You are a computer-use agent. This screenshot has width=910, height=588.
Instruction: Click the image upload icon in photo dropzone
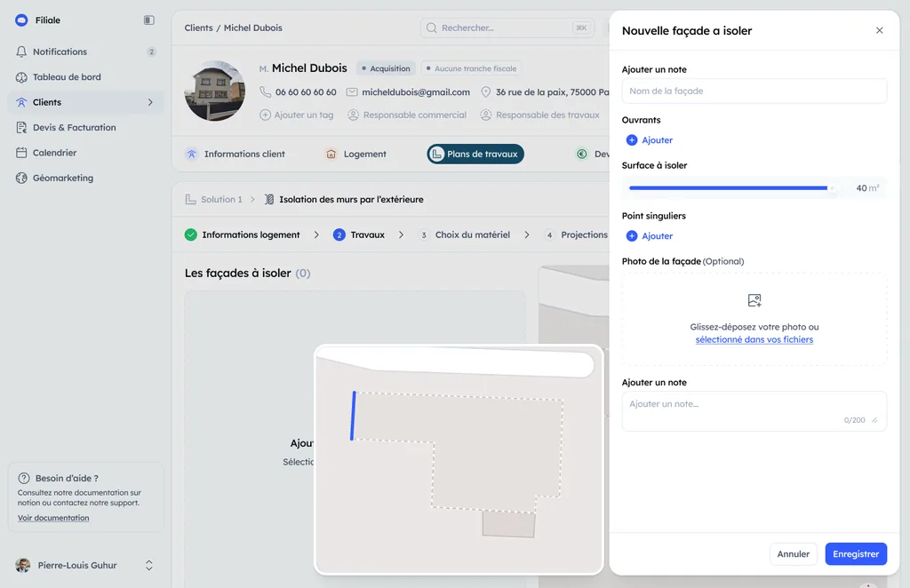754,300
